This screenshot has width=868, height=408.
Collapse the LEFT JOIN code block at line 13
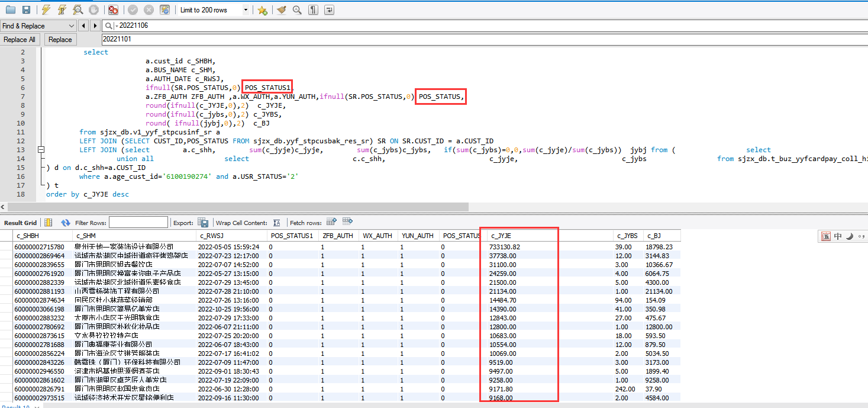(41, 150)
